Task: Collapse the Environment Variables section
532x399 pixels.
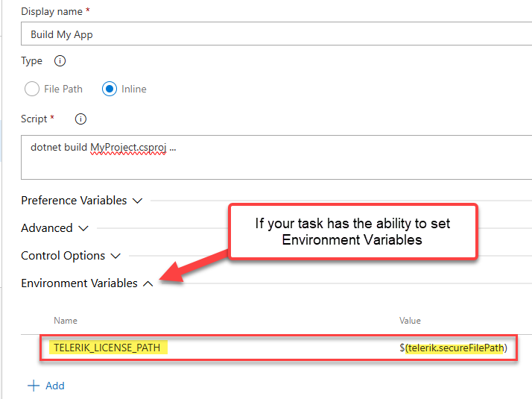Action: (87, 283)
